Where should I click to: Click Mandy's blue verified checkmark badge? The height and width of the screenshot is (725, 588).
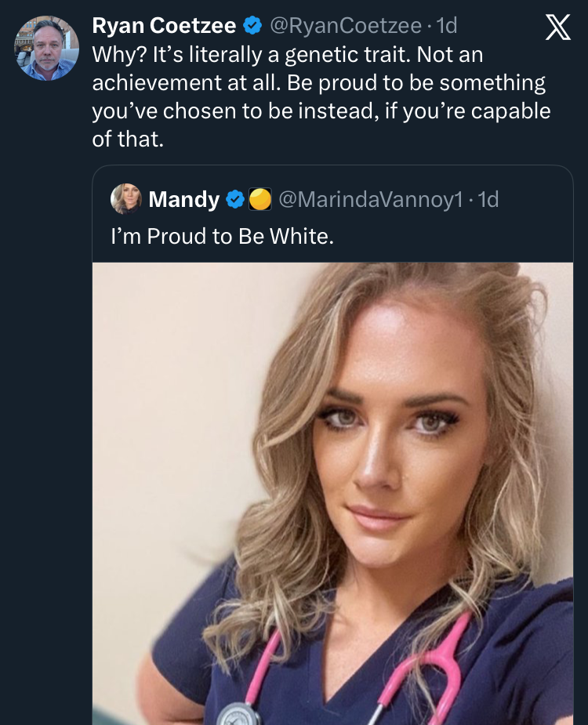point(235,200)
